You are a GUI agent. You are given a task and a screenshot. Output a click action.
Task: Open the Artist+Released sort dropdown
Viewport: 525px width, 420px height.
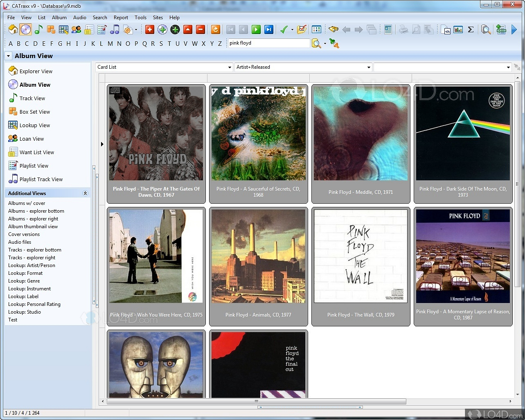tap(303, 67)
